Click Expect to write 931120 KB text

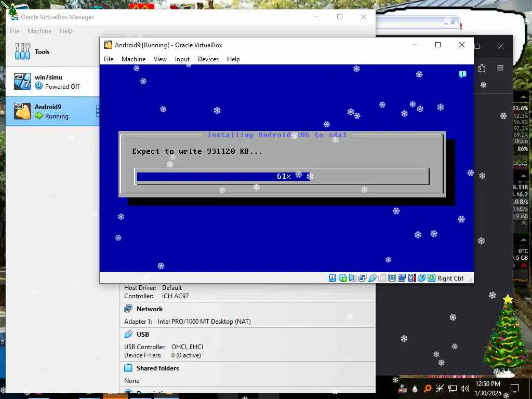pos(197,151)
